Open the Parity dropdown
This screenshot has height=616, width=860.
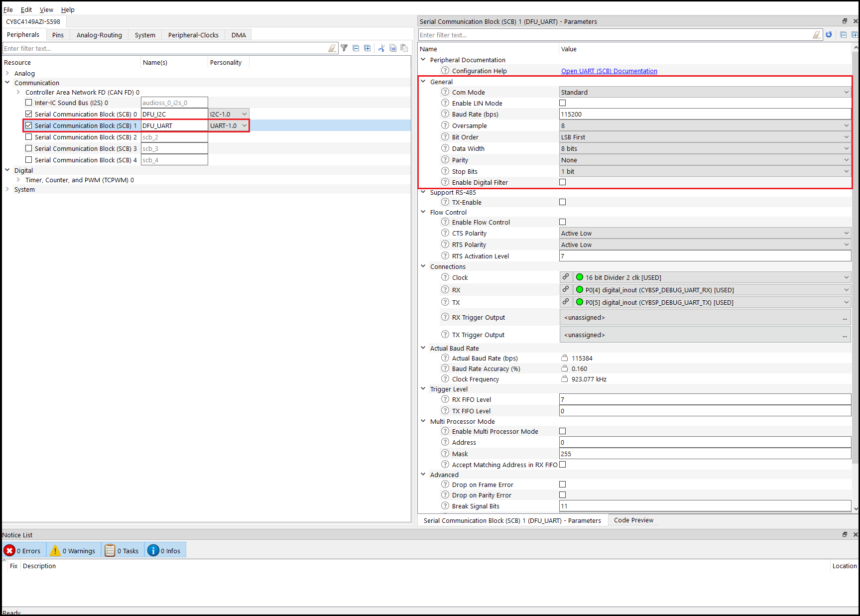[705, 160]
